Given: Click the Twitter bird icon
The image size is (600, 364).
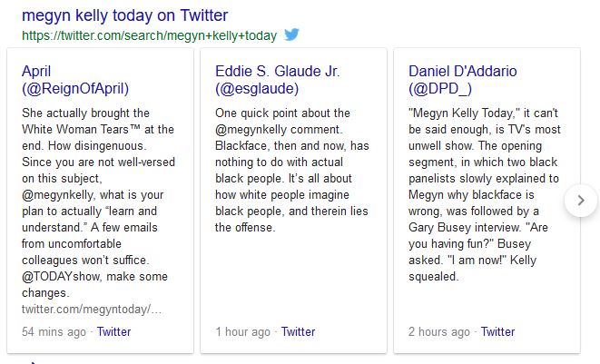Looking at the screenshot, I should [x=291, y=35].
